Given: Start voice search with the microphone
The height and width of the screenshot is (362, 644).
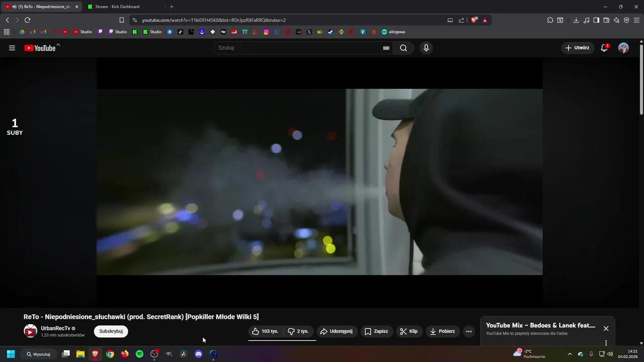Looking at the screenshot, I should [426, 48].
